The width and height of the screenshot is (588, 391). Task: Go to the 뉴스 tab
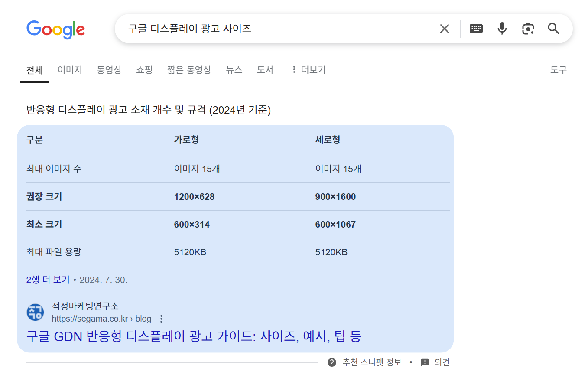click(x=234, y=70)
